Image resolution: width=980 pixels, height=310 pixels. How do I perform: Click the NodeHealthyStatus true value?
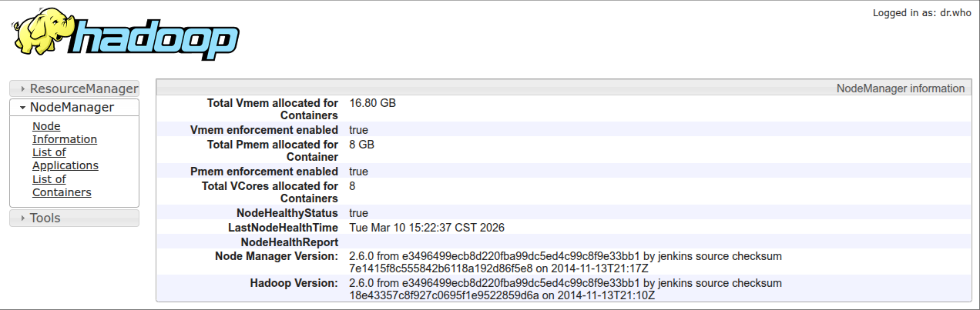(x=358, y=213)
